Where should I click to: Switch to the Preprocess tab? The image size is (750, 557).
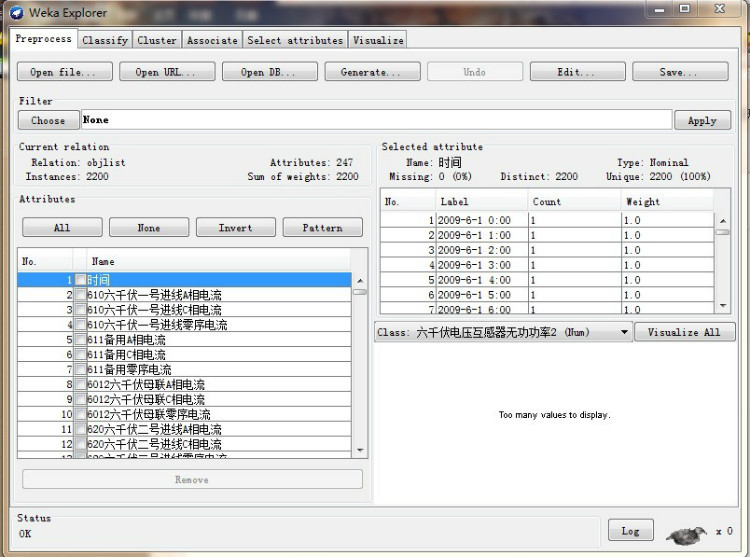click(43, 39)
